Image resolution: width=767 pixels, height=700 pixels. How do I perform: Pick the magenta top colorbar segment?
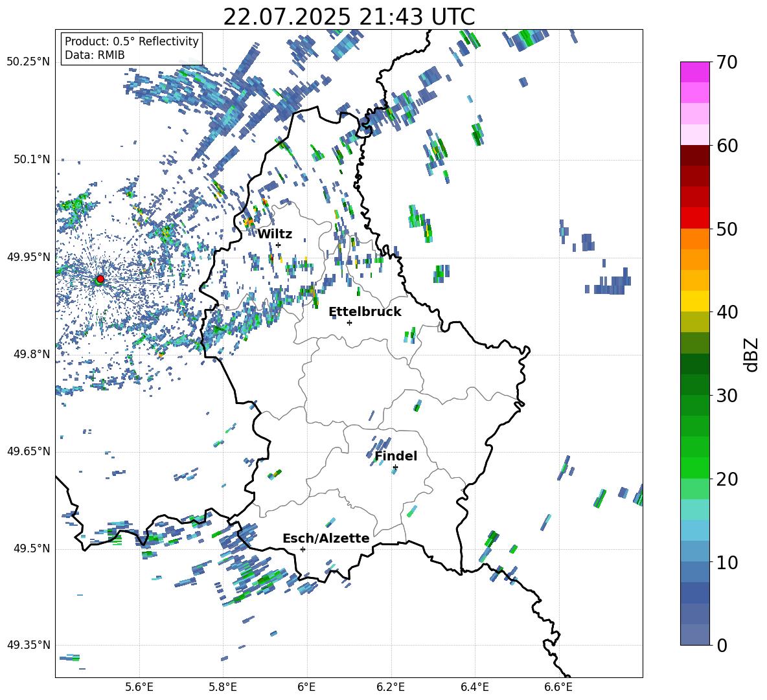tap(695, 73)
